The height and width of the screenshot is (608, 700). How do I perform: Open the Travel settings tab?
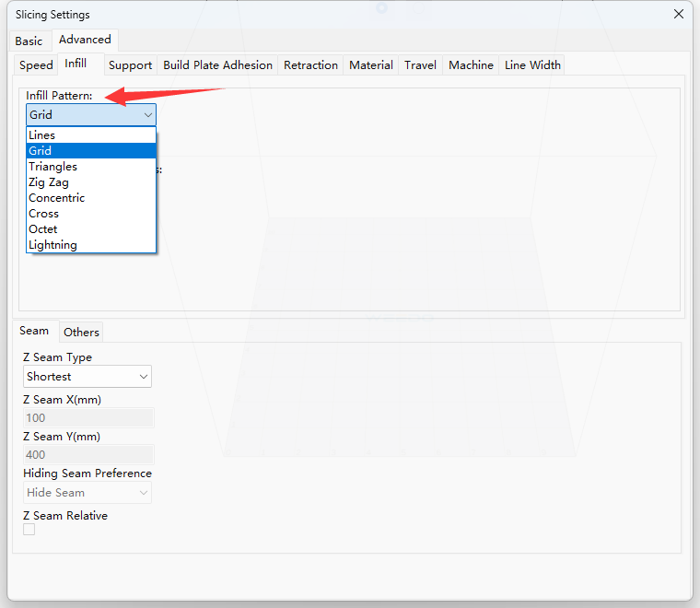click(420, 64)
